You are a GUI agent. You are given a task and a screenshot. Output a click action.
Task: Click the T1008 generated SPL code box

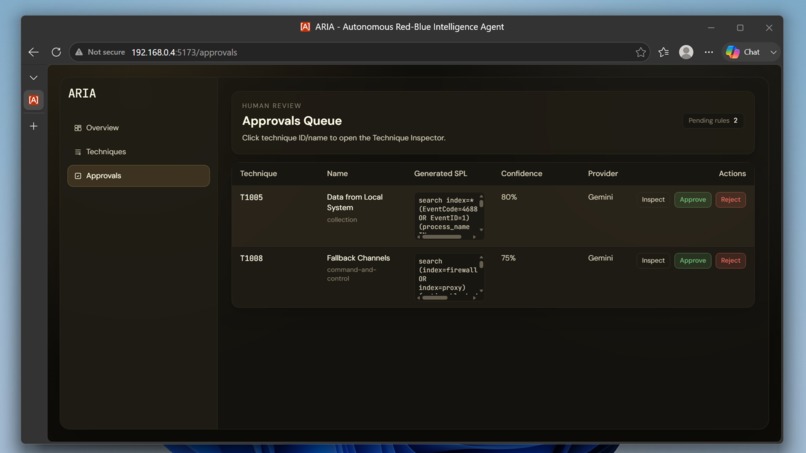[x=448, y=275]
